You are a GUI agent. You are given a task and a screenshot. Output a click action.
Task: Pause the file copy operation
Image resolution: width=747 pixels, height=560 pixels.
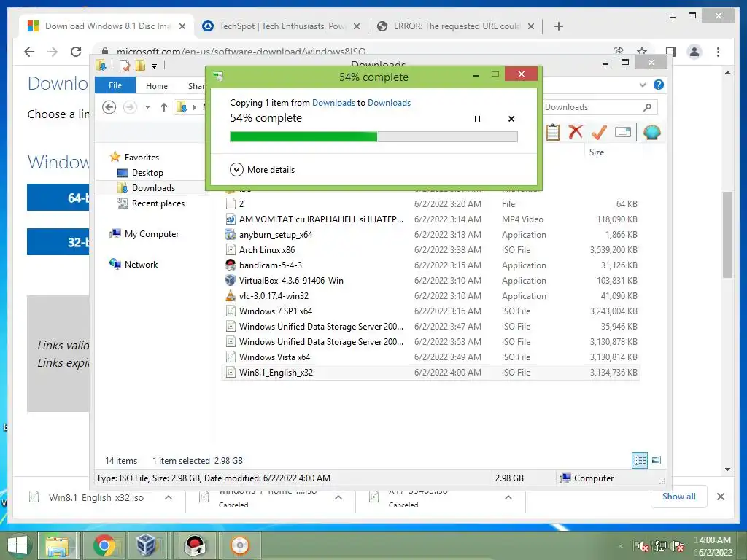(477, 119)
